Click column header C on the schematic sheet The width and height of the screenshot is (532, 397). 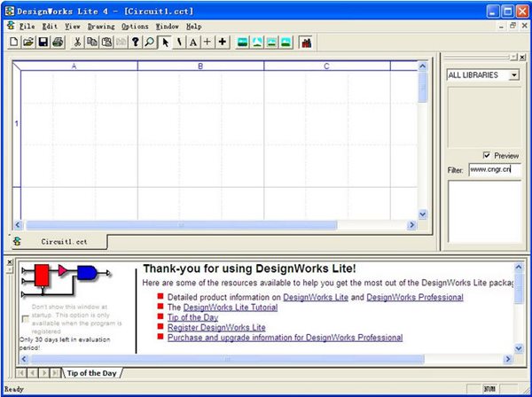pos(326,66)
